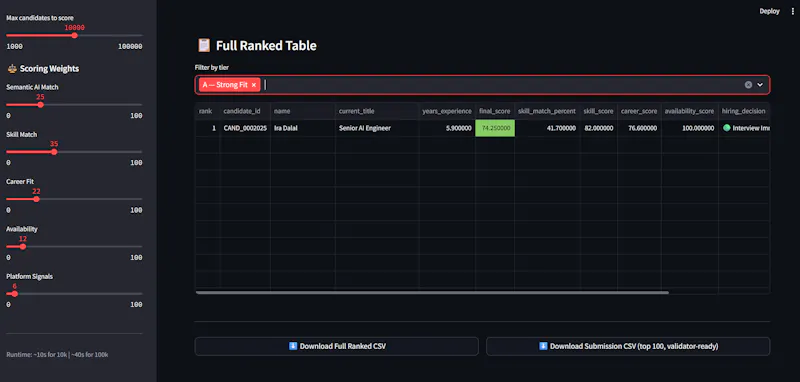Sort by skill_score column header
This screenshot has width=800, height=382.
click(x=598, y=111)
